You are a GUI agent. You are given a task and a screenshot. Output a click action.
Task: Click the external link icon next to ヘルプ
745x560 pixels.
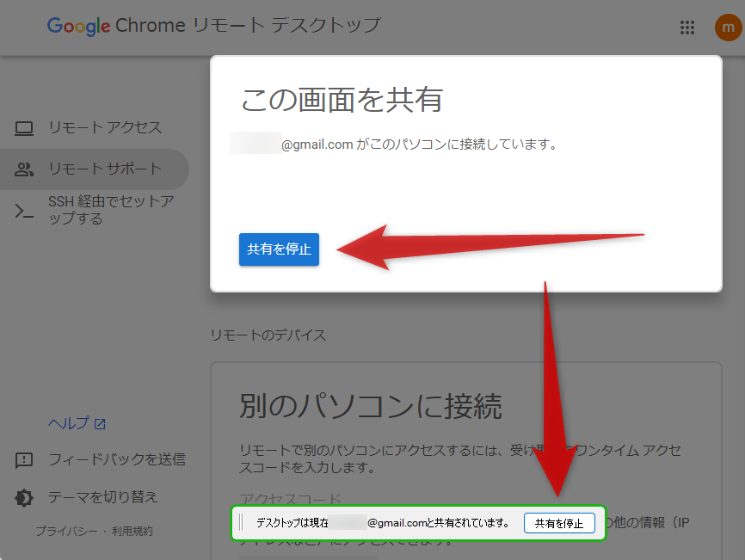100,424
